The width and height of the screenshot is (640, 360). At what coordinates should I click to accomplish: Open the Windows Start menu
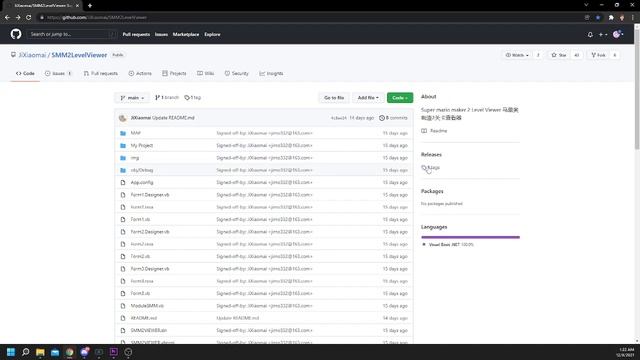[11, 352]
